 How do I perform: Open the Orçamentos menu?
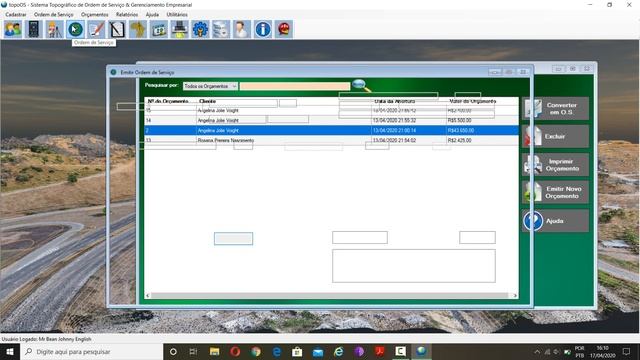point(95,14)
